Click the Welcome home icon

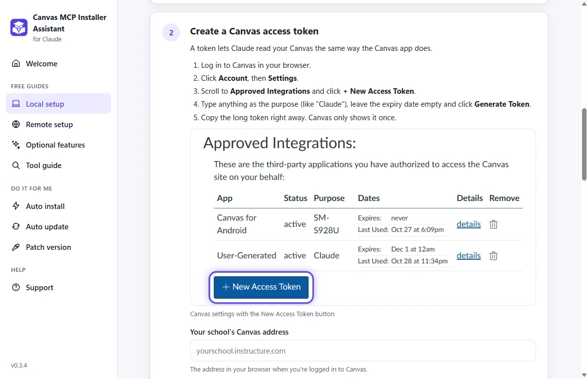coord(16,63)
